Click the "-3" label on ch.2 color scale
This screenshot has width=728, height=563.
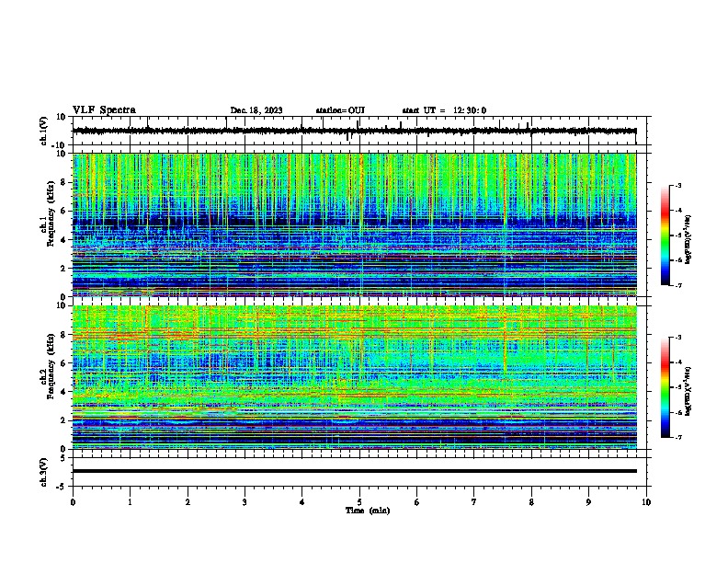pyautogui.click(x=677, y=338)
